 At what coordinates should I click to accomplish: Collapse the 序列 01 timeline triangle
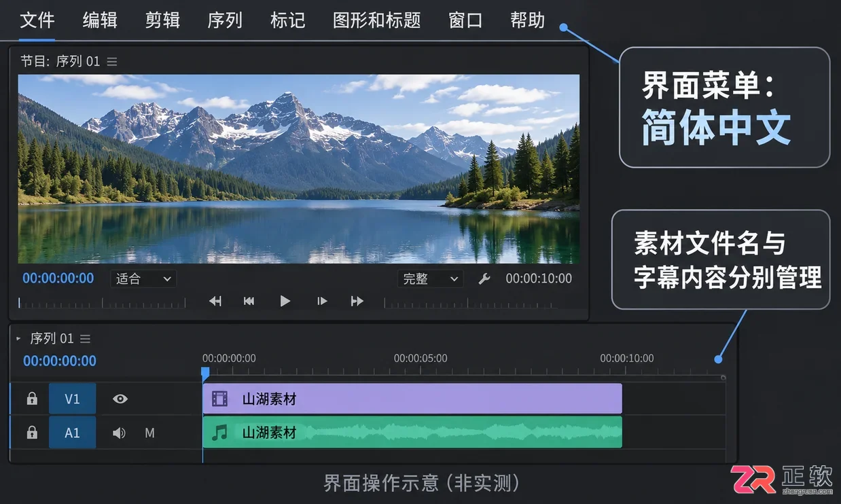click(18, 338)
